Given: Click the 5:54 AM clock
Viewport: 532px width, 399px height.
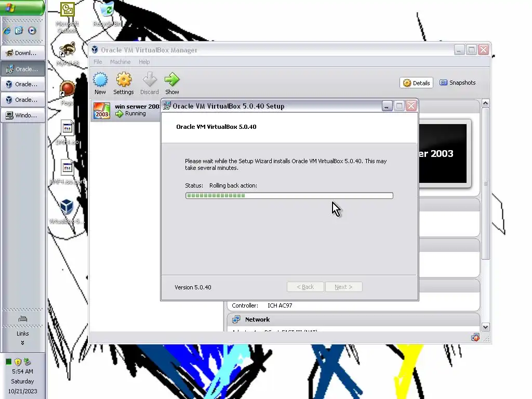Looking at the screenshot, I should [22, 371].
